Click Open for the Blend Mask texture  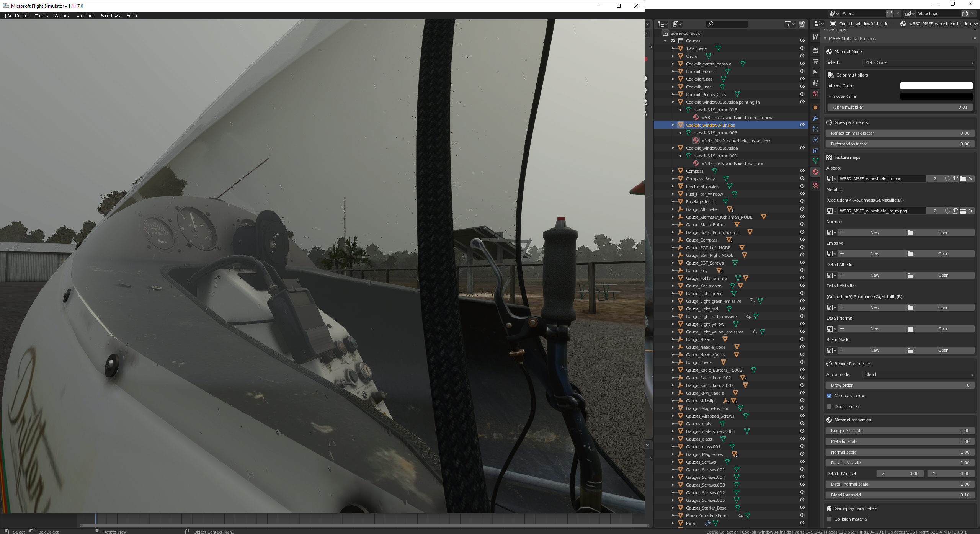(x=940, y=350)
